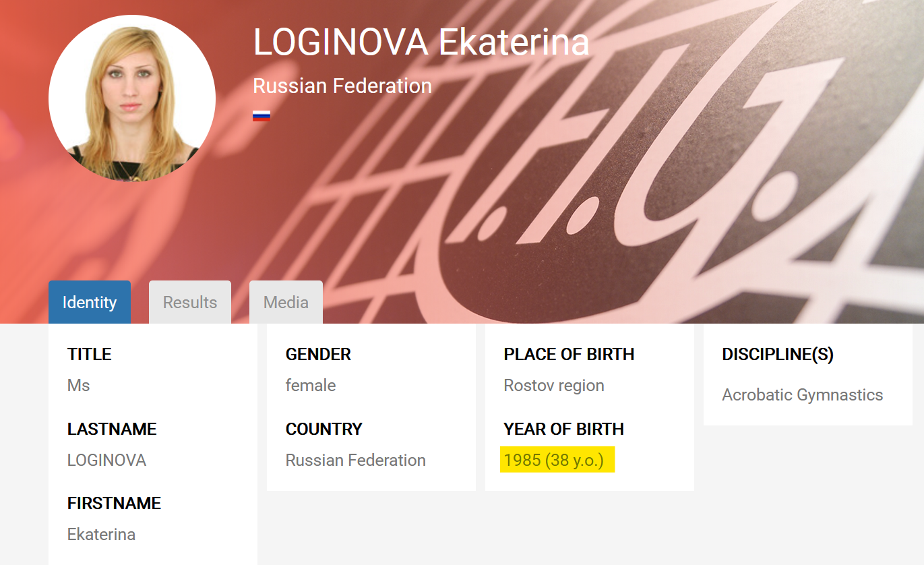Viewport: 924px width, 565px height.
Task: Click the DISCIPLINE(S) heading
Action: click(778, 355)
